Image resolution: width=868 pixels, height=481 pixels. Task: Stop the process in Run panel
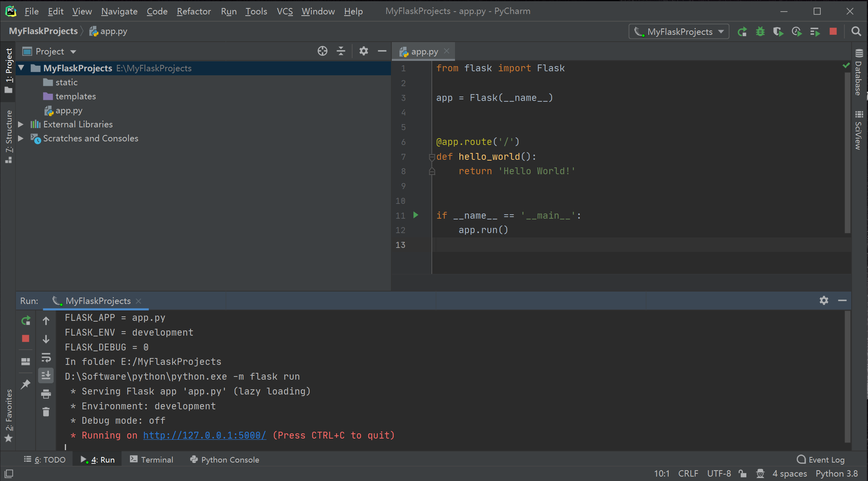[x=26, y=339]
